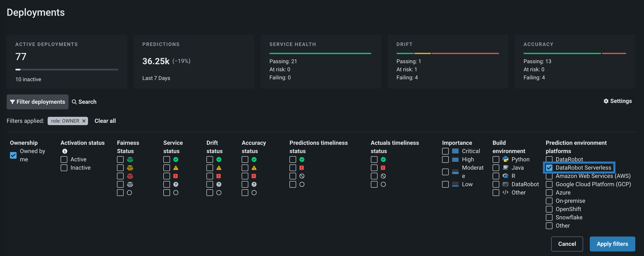Click the yellow warning Drift status icon

(219, 168)
